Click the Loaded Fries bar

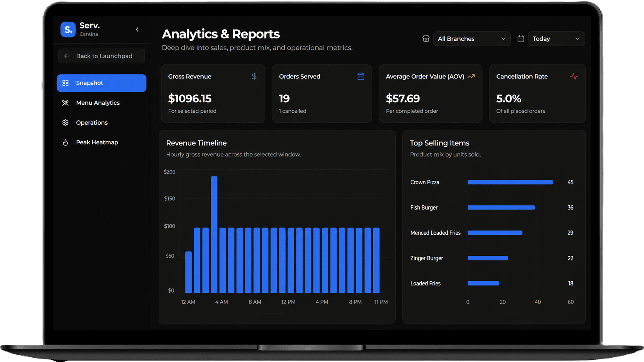pyautogui.click(x=483, y=284)
